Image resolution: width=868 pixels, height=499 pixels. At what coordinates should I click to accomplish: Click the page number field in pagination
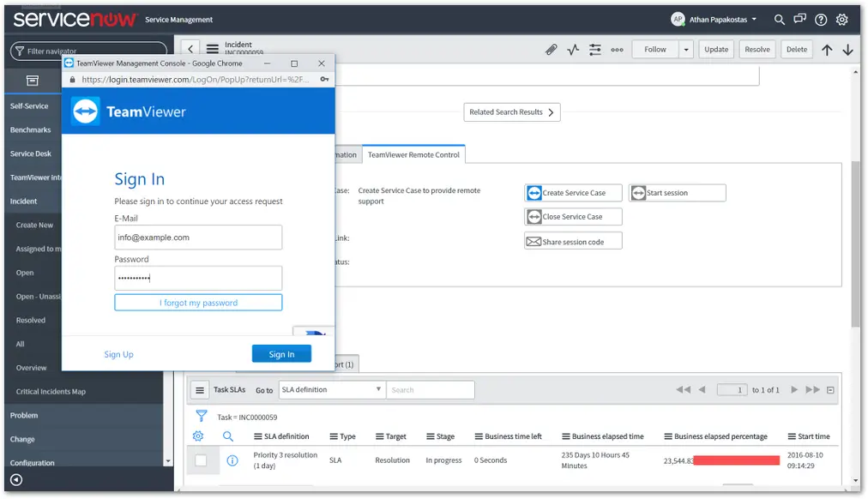click(x=732, y=390)
